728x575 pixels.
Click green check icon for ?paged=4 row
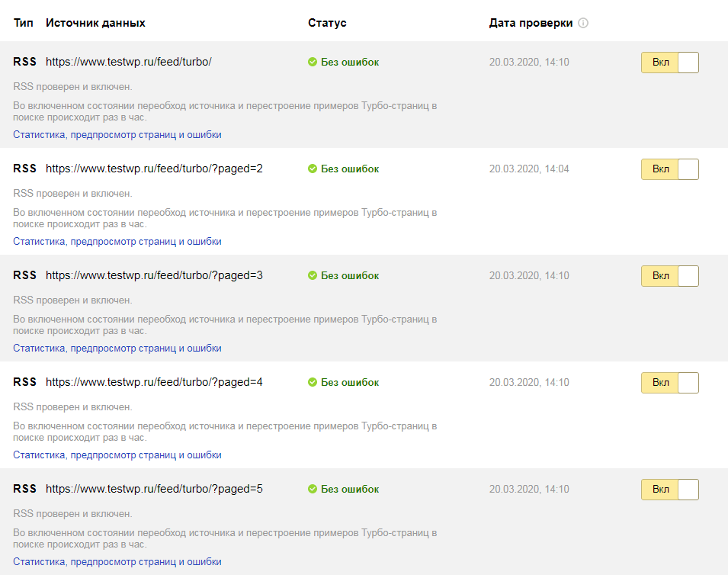point(313,382)
